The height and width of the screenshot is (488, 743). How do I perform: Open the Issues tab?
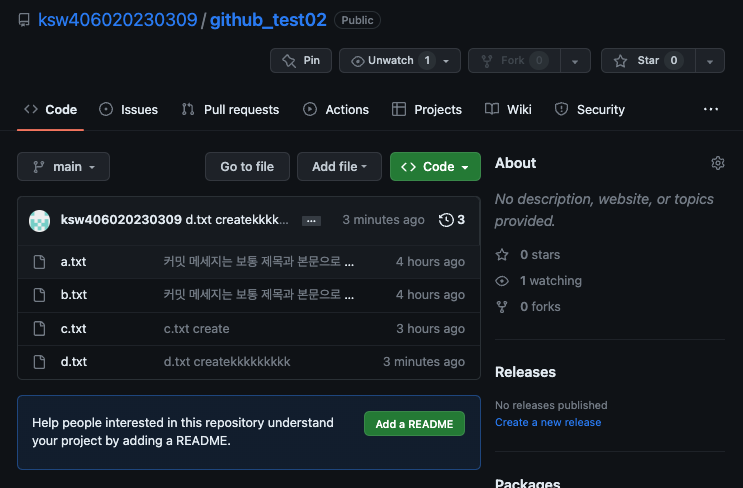[128, 109]
